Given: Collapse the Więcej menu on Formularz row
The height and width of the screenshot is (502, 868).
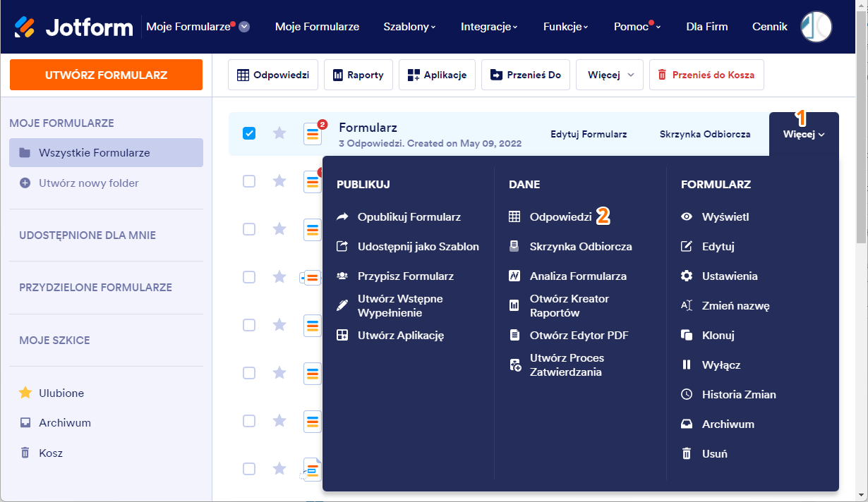Looking at the screenshot, I should click(804, 134).
